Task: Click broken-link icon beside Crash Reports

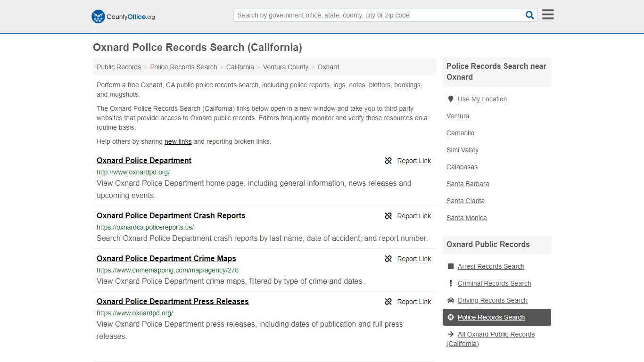Action: click(388, 216)
